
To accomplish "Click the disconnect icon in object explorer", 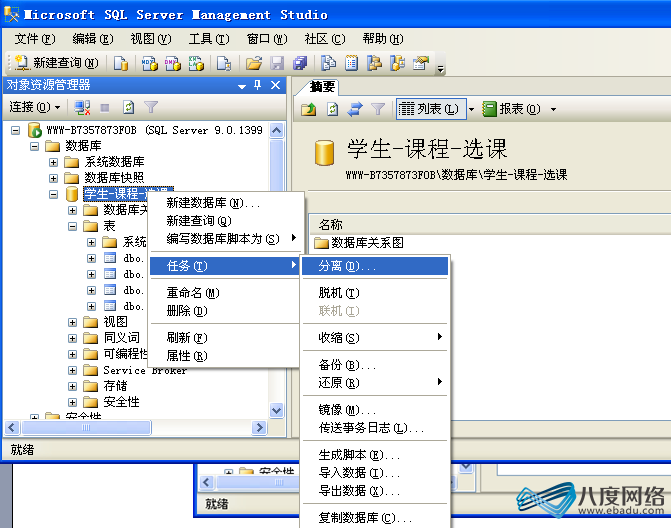I will pos(82,107).
